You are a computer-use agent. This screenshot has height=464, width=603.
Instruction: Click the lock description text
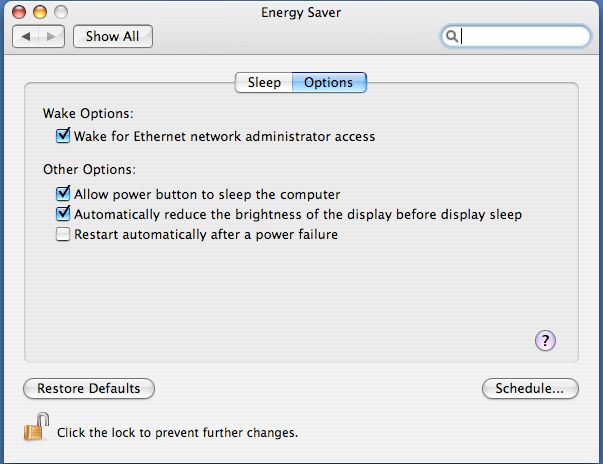coord(177,433)
